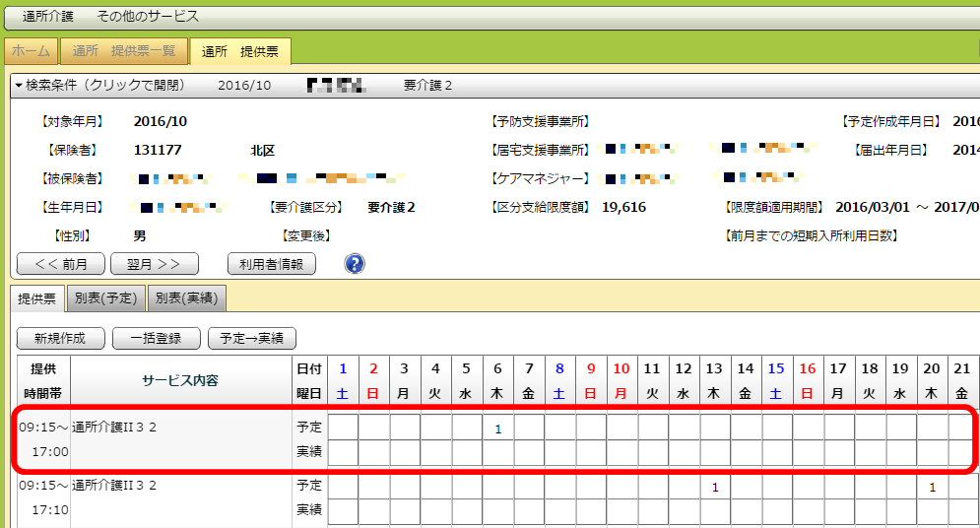Click the blue help question mark icon
This screenshot has width=980, height=528.
(x=355, y=263)
